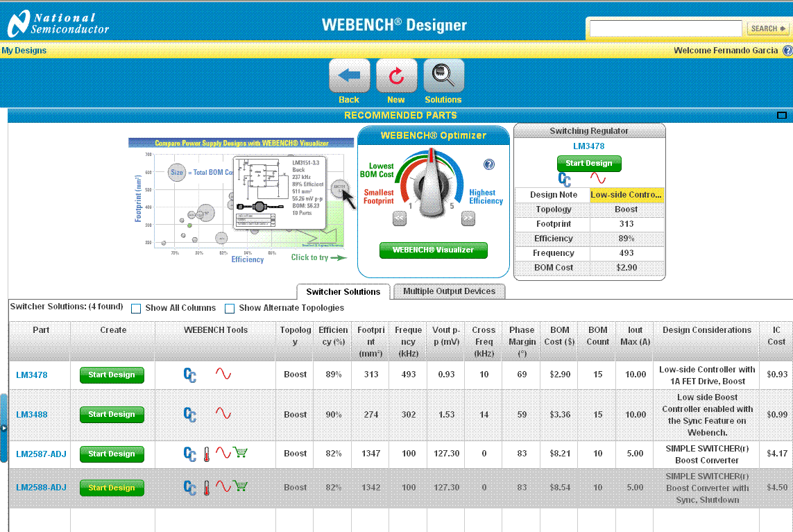Click shopping cart icon for LM2587-ADJ row
This screenshot has height=532, width=793.
coord(241,453)
